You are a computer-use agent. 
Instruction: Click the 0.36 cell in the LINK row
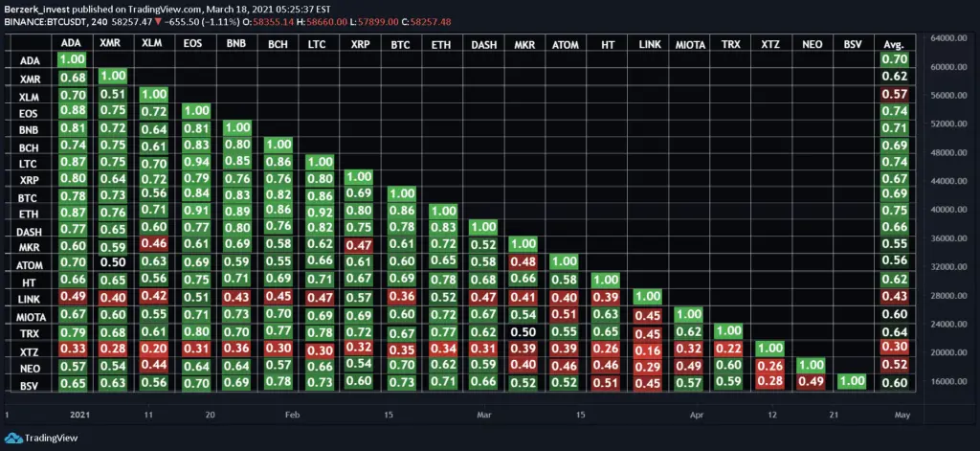click(x=402, y=297)
